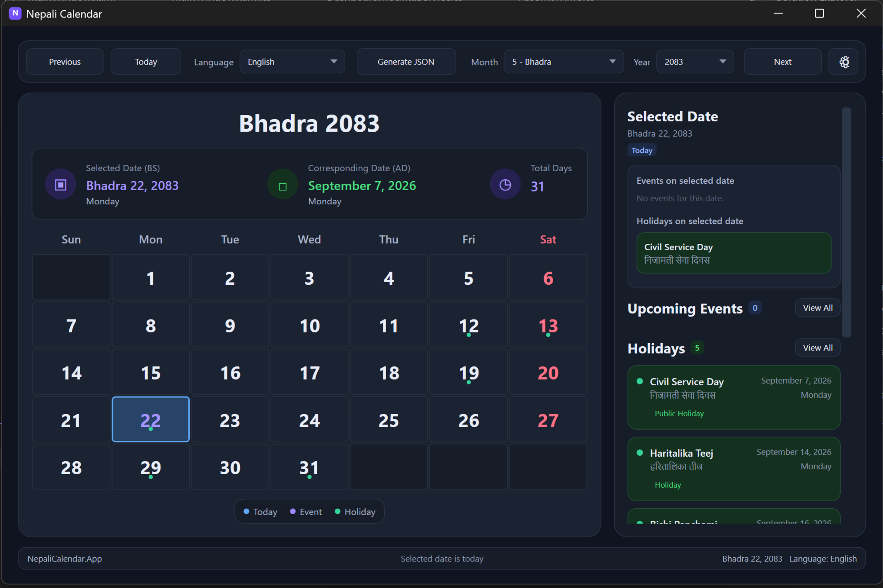Screen dimensions: 883x588
Task: Click the blue Today legend dot
Action: pos(246,511)
